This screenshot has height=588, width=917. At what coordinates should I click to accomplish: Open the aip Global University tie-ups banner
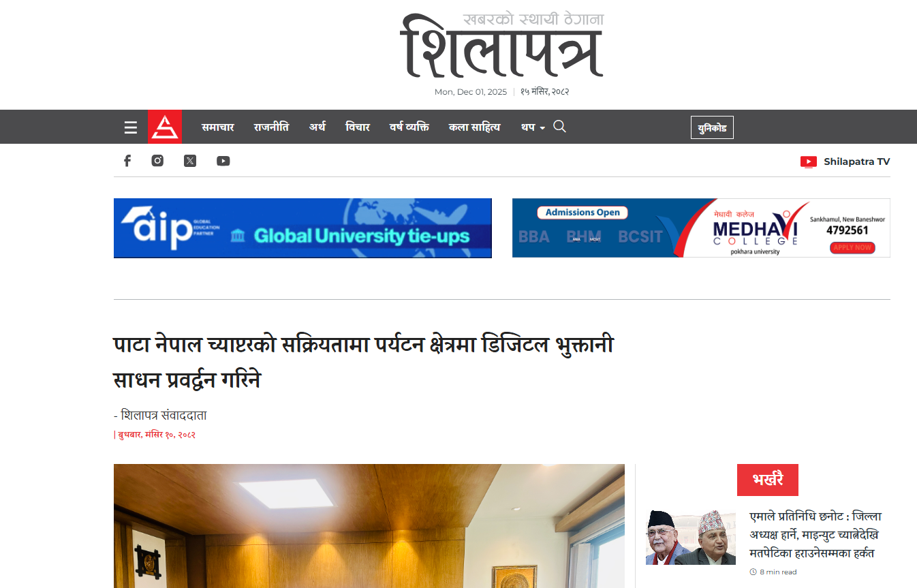click(x=302, y=228)
